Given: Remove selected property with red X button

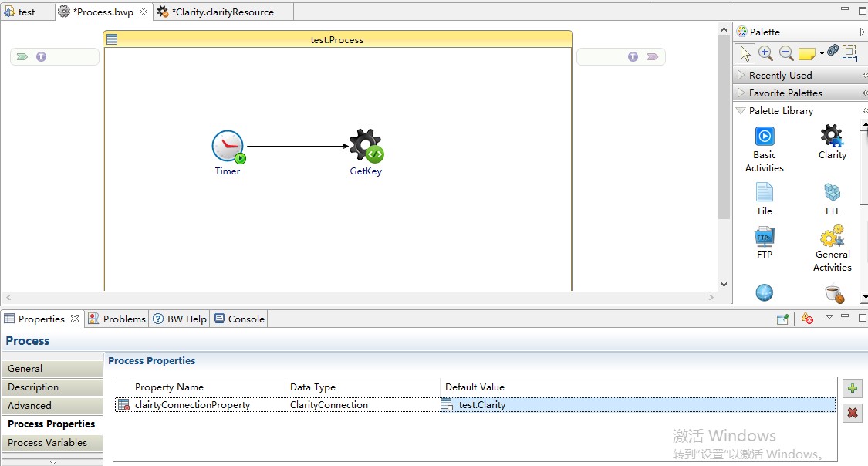Looking at the screenshot, I should (852, 413).
